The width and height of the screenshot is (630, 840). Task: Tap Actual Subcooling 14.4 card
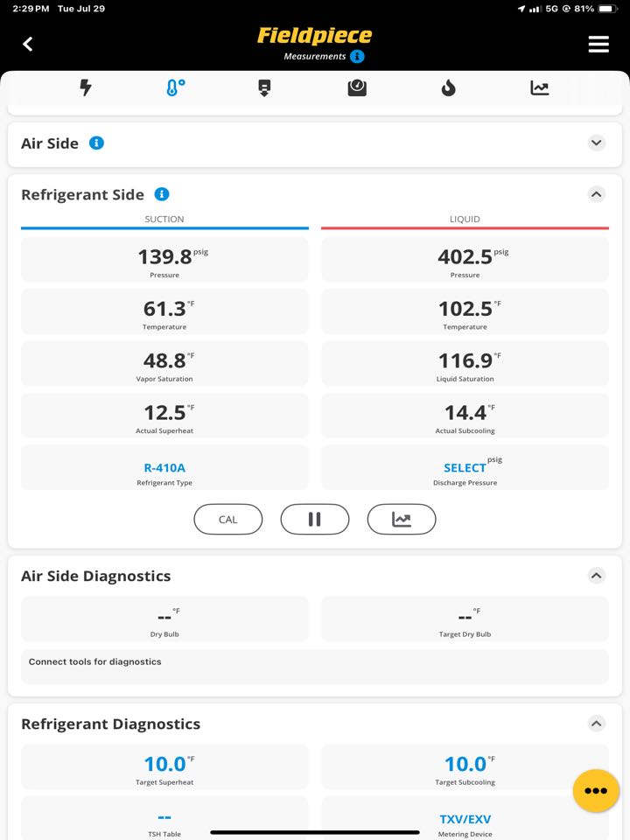(465, 416)
